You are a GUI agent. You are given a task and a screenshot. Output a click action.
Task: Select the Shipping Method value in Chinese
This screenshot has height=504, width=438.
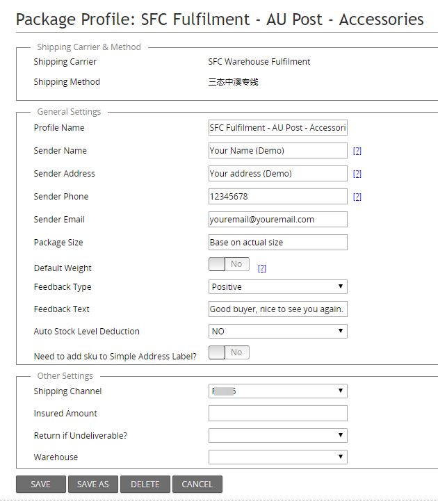[234, 82]
